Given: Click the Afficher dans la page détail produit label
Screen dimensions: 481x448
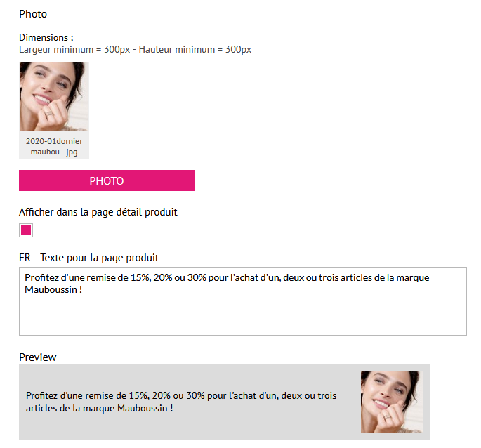Looking at the screenshot, I should (x=98, y=211).
